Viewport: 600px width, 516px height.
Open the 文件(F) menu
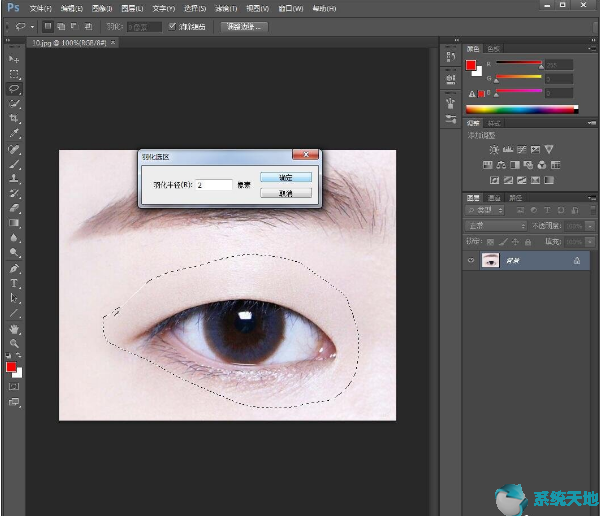pos(40,8)
